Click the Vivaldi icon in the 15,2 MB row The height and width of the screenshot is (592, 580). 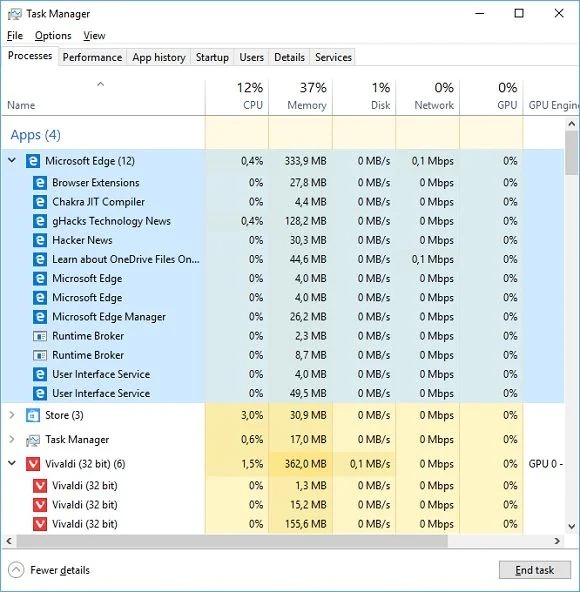pos(40,505)
